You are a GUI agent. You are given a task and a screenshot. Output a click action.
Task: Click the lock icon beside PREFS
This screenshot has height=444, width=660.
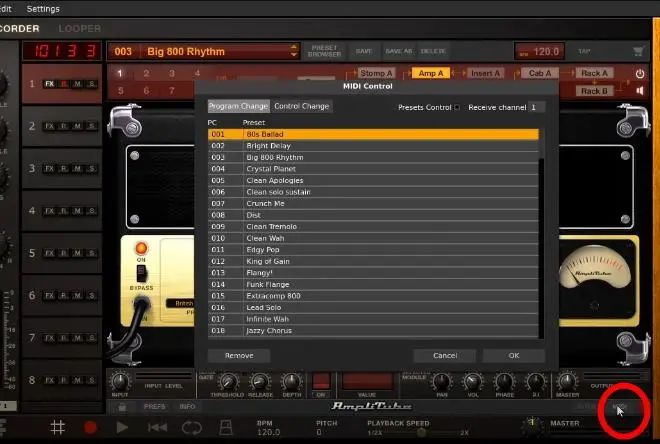(122, 407)
